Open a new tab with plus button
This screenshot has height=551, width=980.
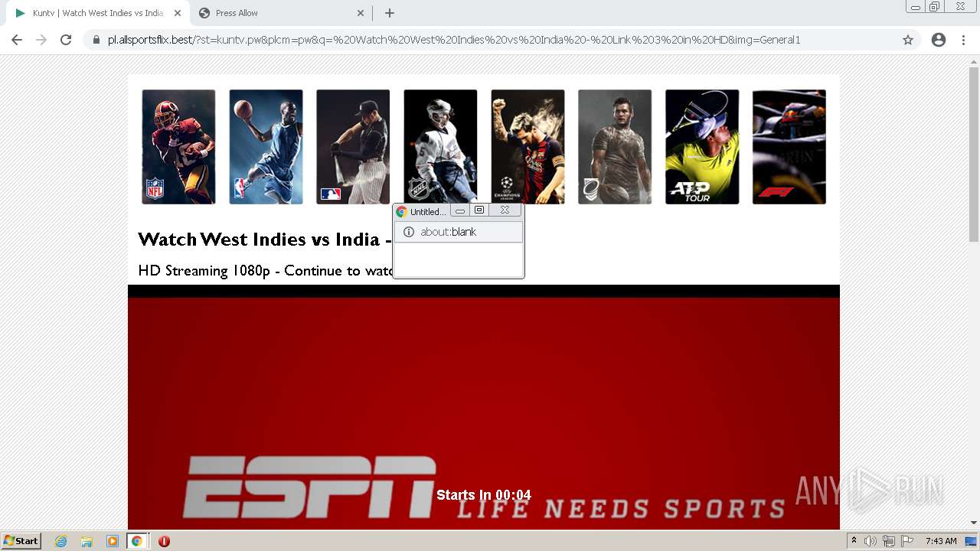pyautogui.click(x=390, y=13)
